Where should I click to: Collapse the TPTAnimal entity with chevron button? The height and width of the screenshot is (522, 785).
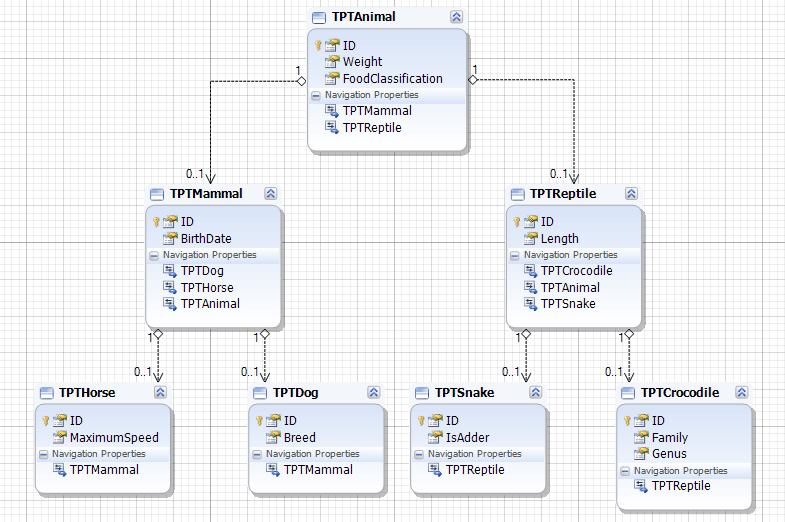[456, 17]
